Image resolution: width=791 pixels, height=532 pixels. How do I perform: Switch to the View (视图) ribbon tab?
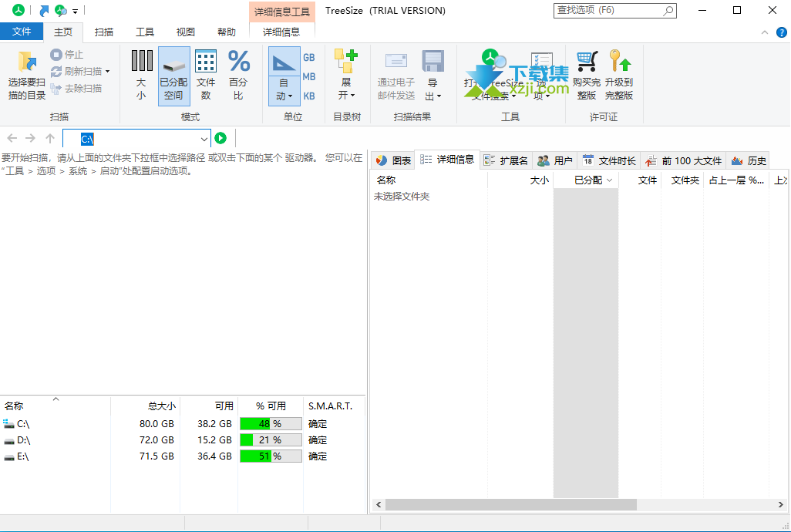pyautogui.click(x=186, y=32)
